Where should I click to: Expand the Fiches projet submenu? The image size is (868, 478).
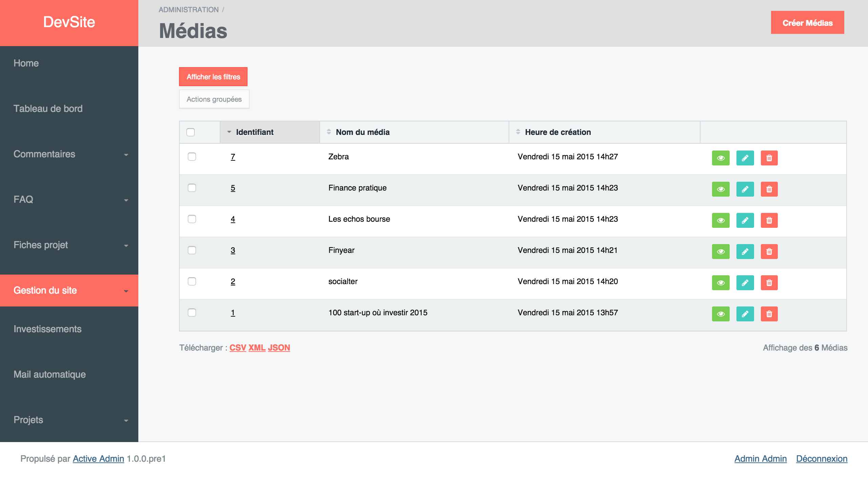point(69,245)
